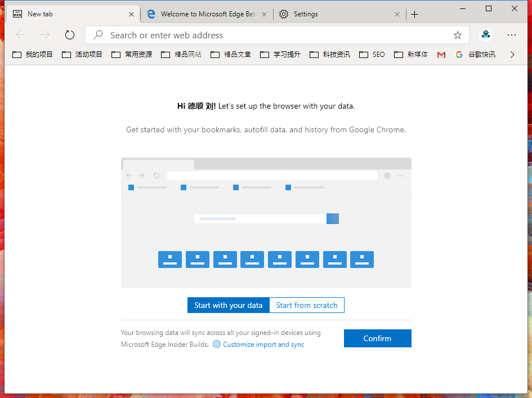Open the 常用资源 bookmark folder
This screenshot has height=398, width=532.
tap(132, 54)
